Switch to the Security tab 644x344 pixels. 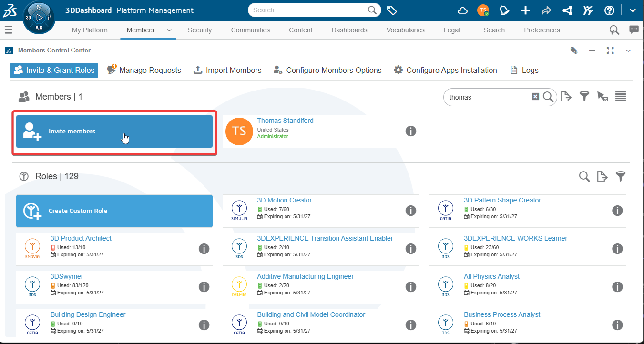(200, 30)
